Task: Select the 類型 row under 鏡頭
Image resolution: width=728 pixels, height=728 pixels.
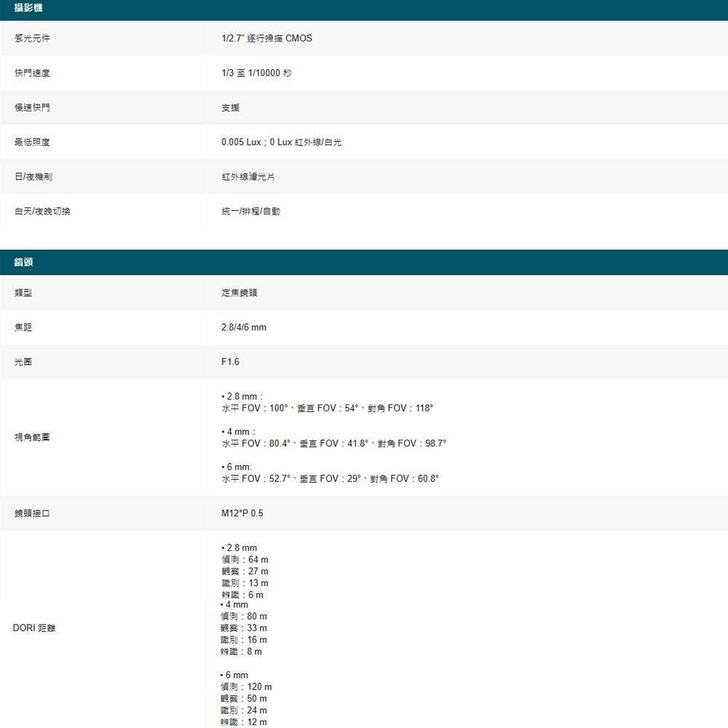Action: coord(22,292)
